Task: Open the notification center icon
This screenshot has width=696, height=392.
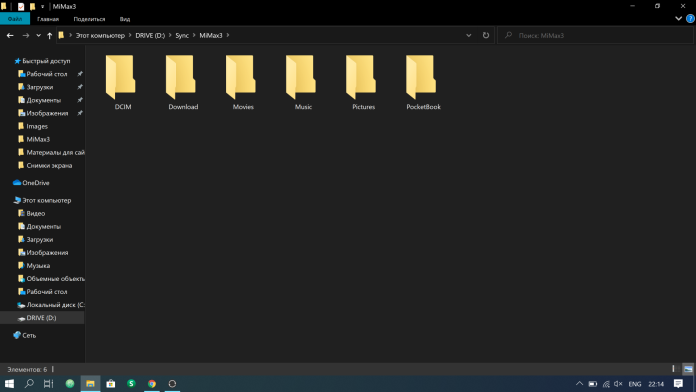Action: click(x=678, y=384)
